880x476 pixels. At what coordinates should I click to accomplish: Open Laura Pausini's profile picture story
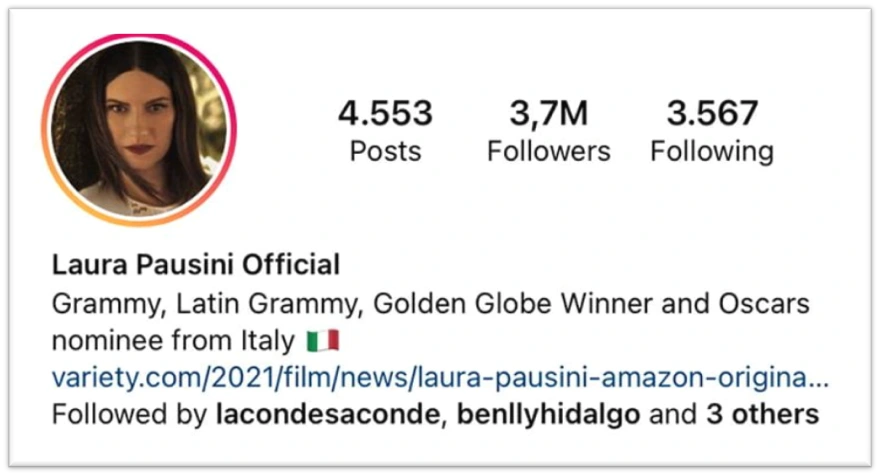(x=139, y=130)
